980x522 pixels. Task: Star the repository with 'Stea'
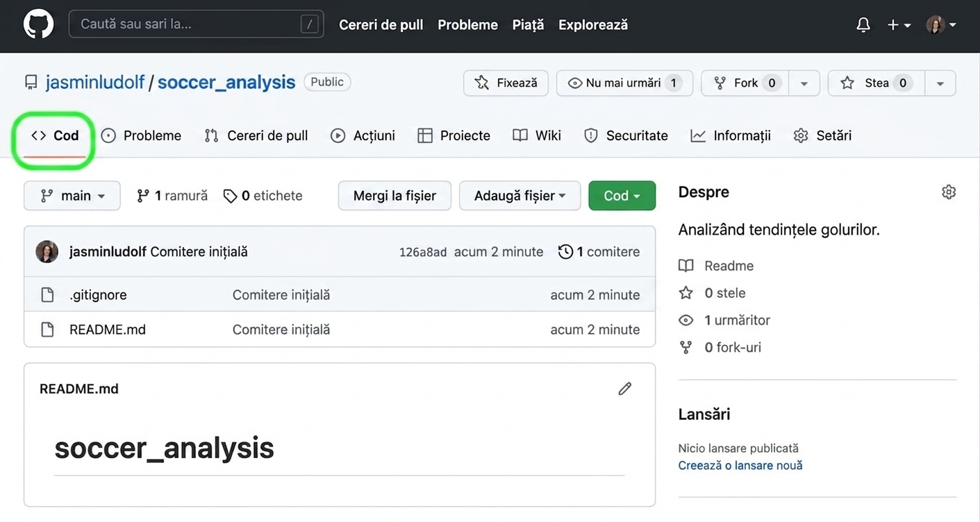876,83
